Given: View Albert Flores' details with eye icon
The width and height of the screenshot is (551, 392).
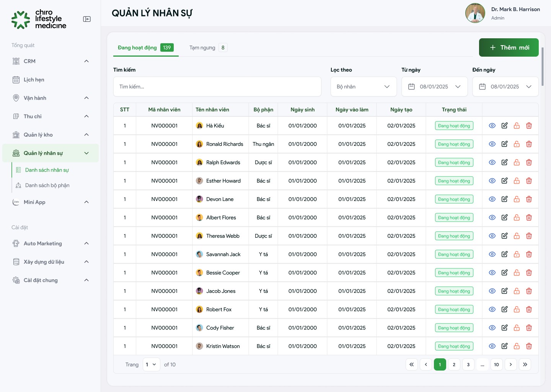Looking at the screenshot, I should tap(492, 217).
